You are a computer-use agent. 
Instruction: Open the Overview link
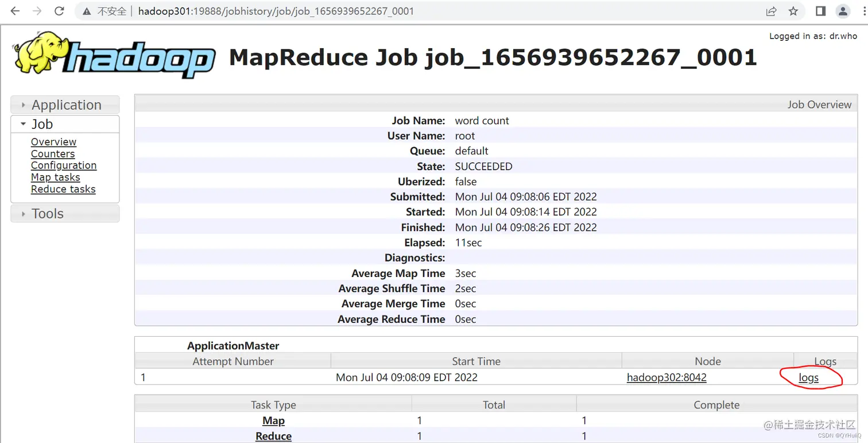[53, 142]
